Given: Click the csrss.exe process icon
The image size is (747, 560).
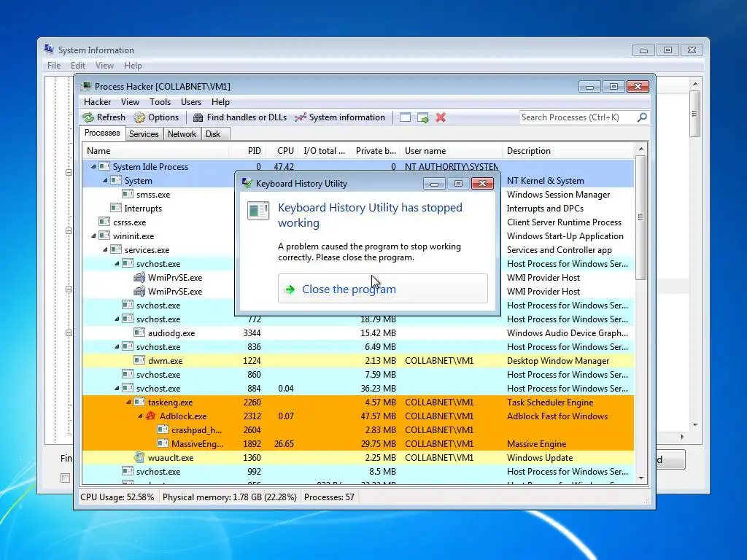Looking at the screenshot, I should [x=104, y=222].
